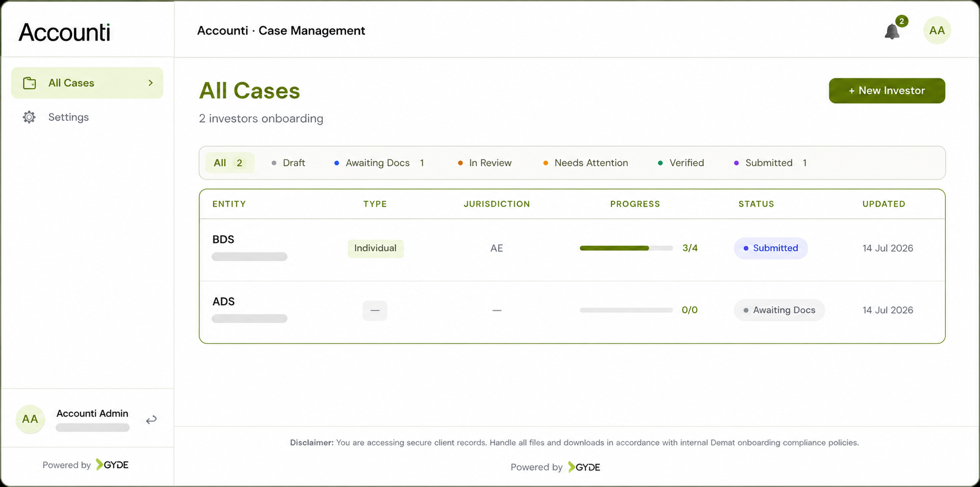
Task: Click the All Cases folder icon
Action: coord(29,83)
